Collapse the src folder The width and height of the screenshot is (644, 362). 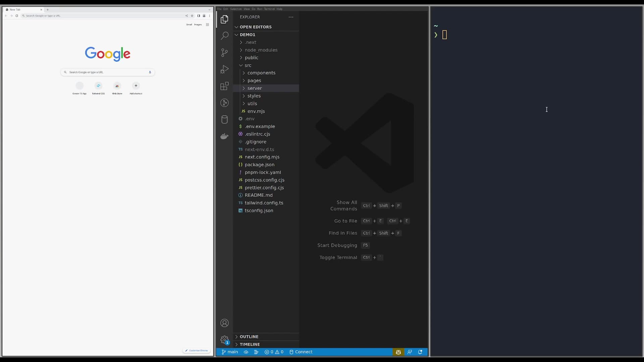248,65
